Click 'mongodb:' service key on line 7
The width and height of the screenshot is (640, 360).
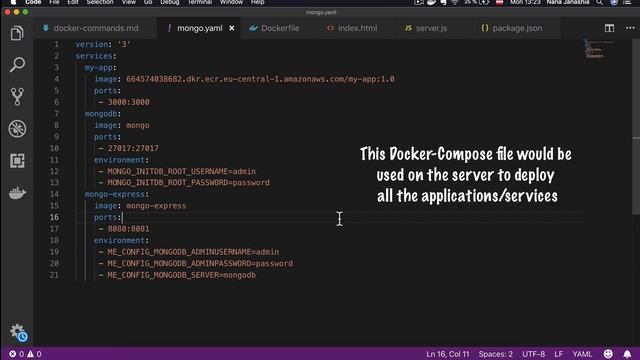tap(103, 114)
